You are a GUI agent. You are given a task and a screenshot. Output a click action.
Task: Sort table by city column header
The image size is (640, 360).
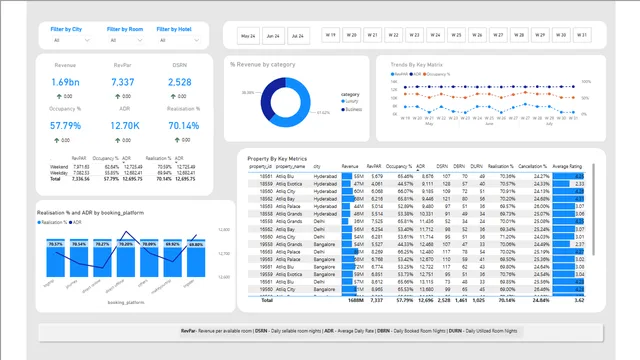tap(317, 167)
